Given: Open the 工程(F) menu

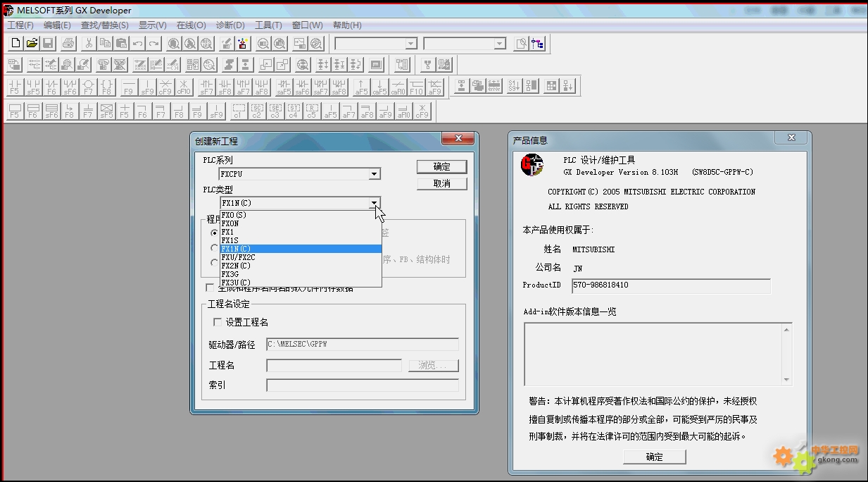Looking at the screenshot, I should [20, 25].
